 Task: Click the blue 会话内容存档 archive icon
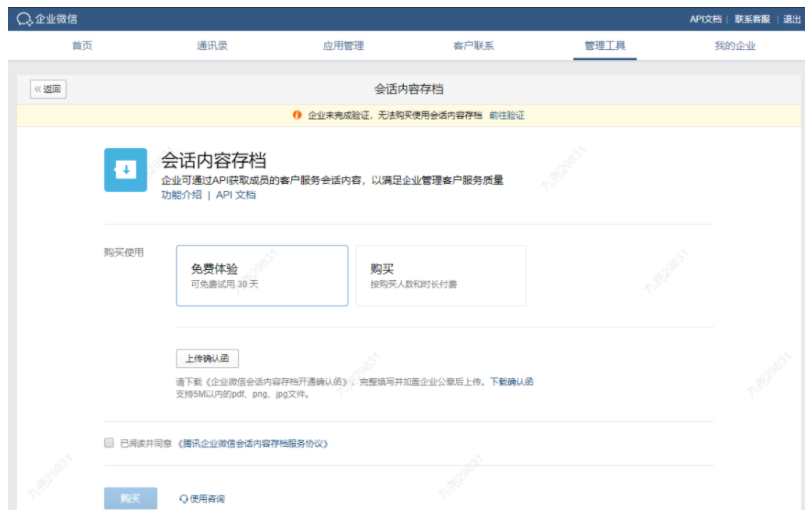coord(126,170)
